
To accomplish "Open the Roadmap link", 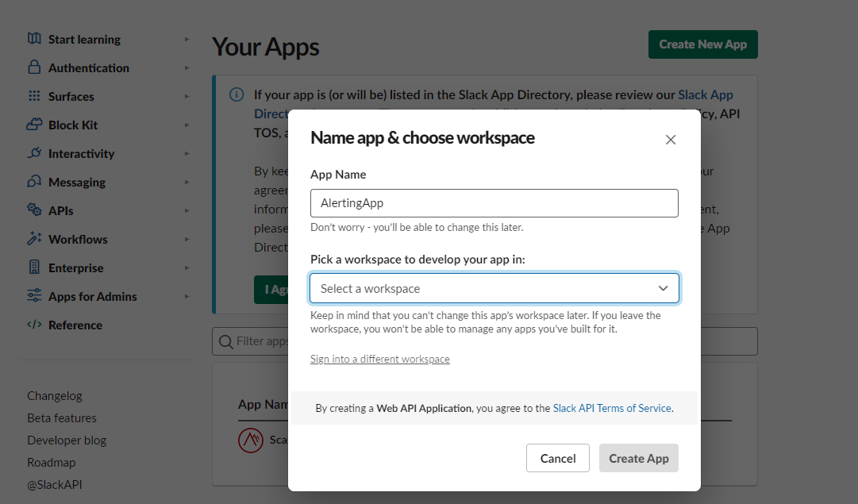I will 52,463.
